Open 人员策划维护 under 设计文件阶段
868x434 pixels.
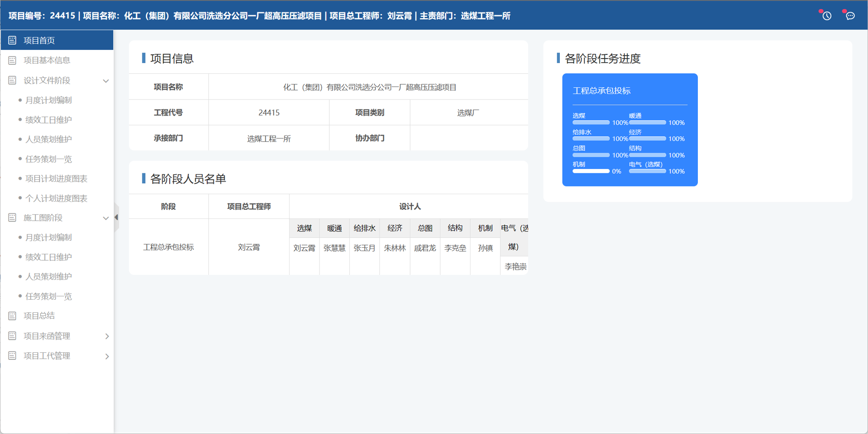point(49,139)
